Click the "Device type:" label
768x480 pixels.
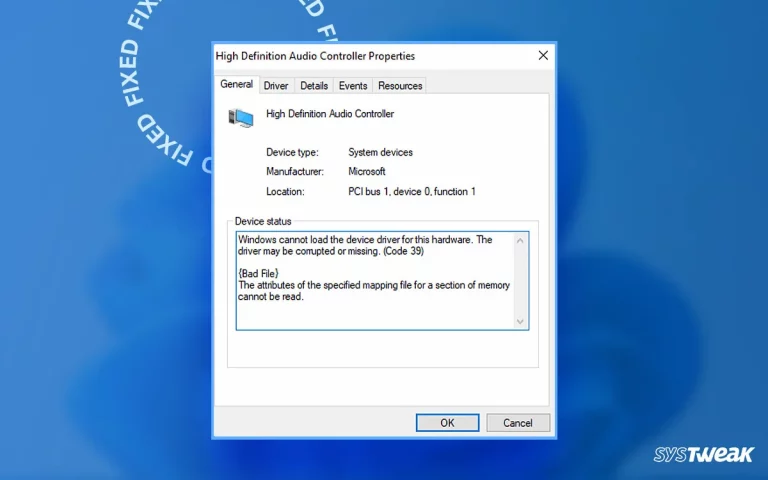point(292,152)
